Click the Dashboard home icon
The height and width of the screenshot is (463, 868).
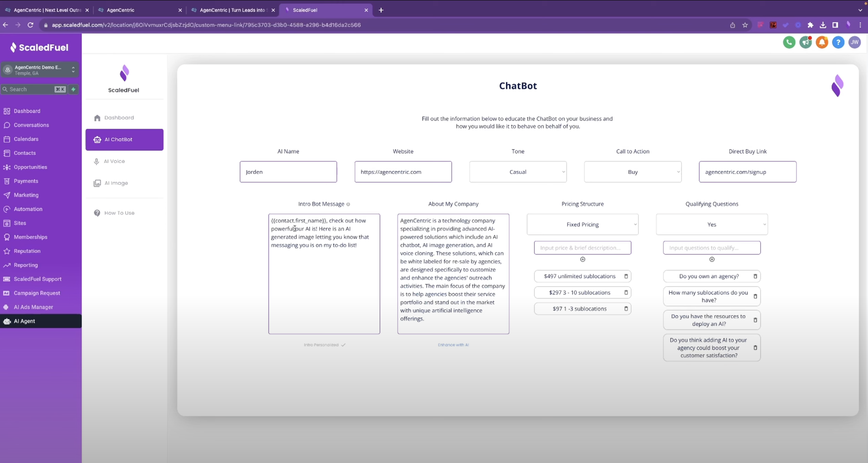point(97,117)
